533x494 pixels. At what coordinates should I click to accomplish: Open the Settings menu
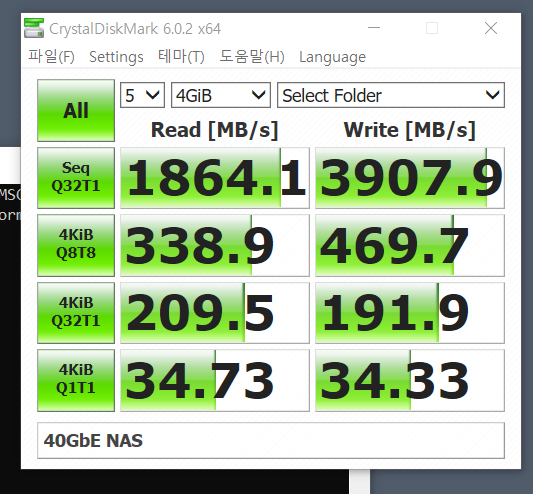coord(116,57)
